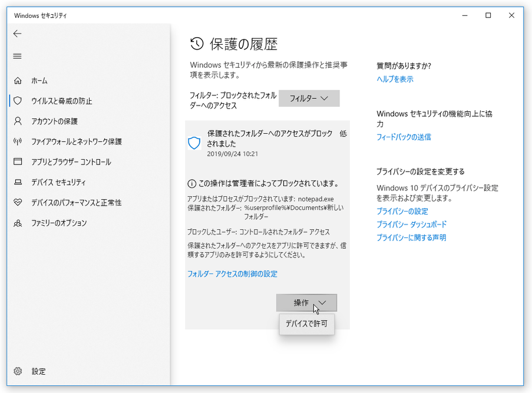
Task: Open プライバシーの設定 link
Action: (402, 211)
